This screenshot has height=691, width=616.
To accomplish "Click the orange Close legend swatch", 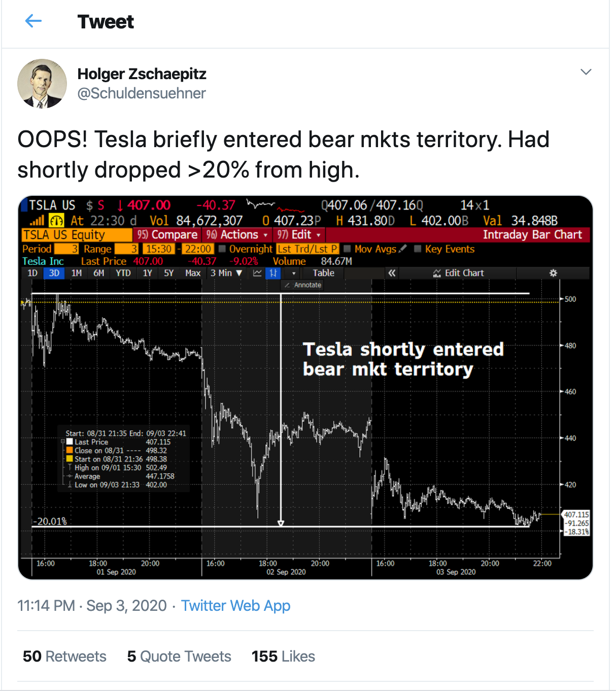I will click(70, 451).
